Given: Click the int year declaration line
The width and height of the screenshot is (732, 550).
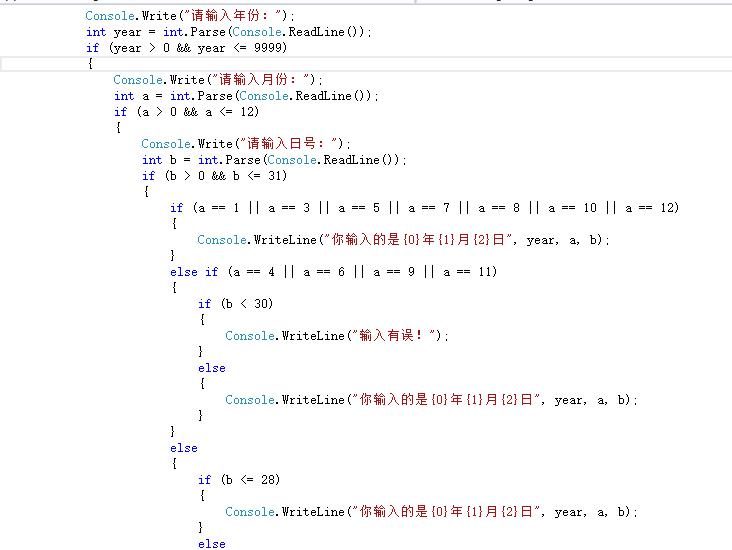Looking at the screenshot, I should click(x=229, y=32).
